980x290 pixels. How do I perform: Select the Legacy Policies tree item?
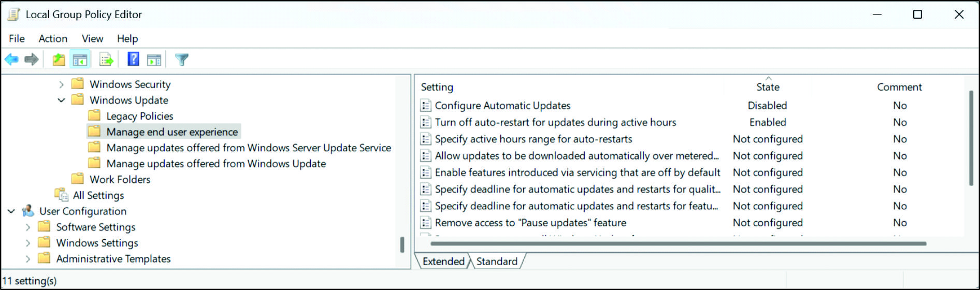click(x=140, y=116)
